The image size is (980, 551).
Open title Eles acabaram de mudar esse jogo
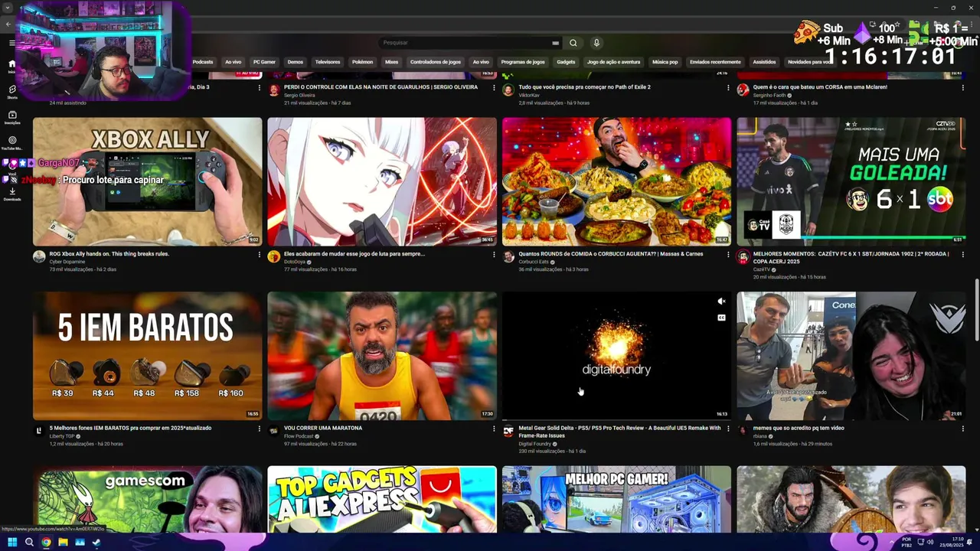click(x=354, y=253)
